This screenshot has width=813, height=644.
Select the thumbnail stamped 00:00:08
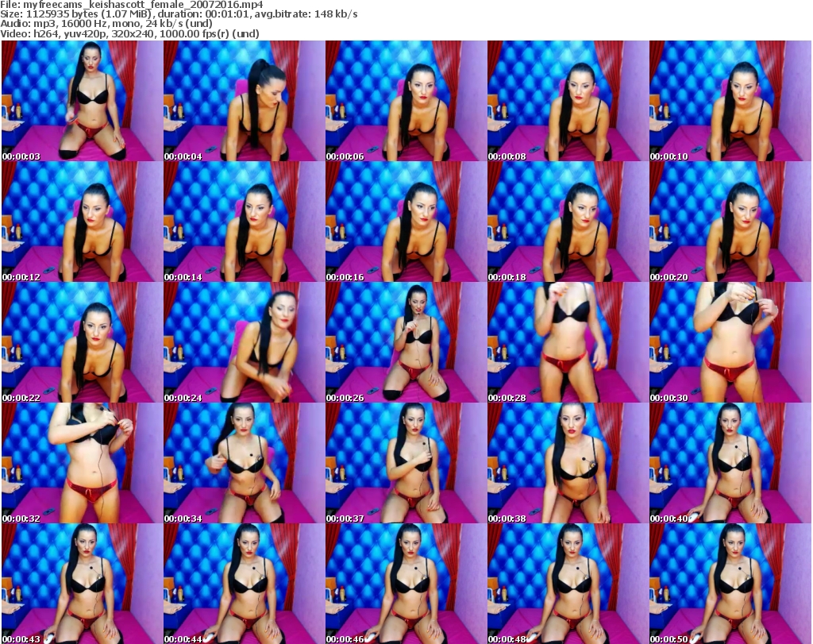[568, 101]
